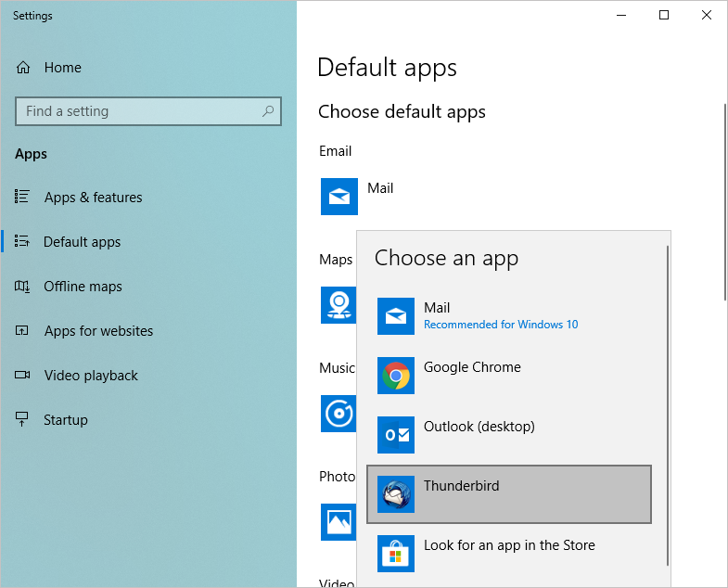Click the Microsoft Store bag icon
This screenshot has height=588, width=728.
point(396,554)
